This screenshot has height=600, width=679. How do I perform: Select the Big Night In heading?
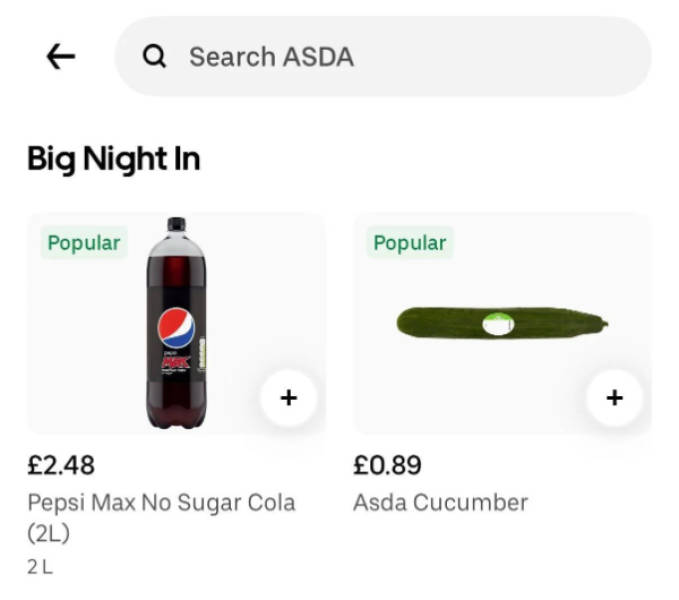coord(113,159)
